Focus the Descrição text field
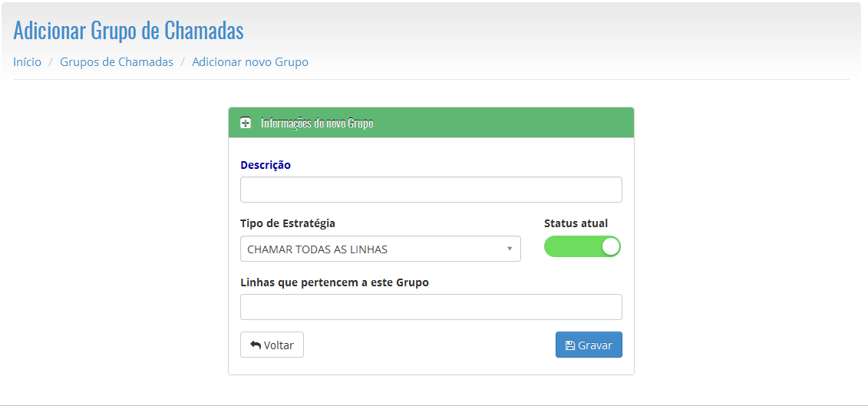The image size is (868, 406). pos(431,190)
